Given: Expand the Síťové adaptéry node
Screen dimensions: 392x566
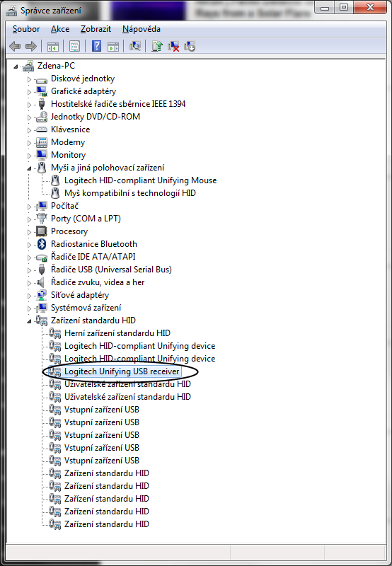Looking at the screenshot, I should [x=29, y=296].
